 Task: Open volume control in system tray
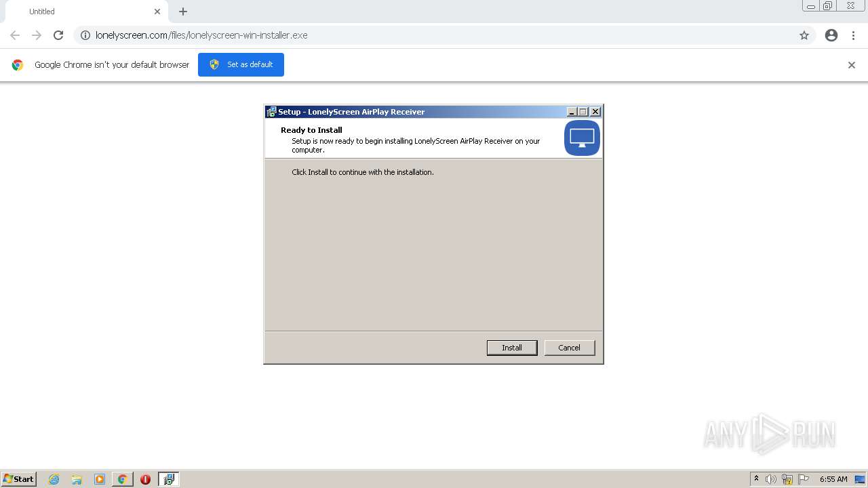click(770, 479)
